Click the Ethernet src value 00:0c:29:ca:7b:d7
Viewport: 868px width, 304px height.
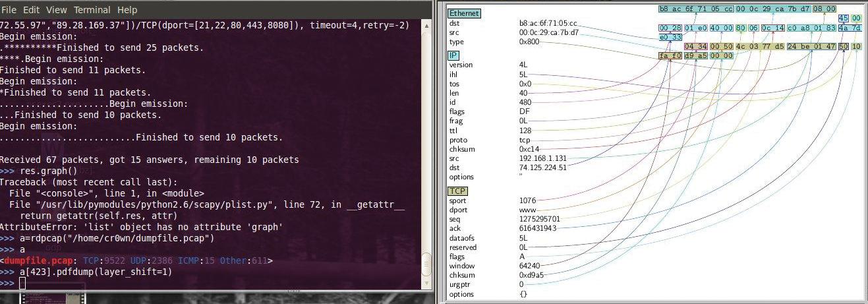pyautogui.click(x=548, y=33)
